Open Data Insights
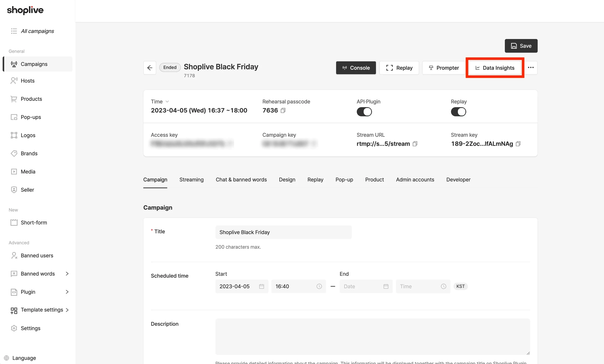The width and height of the screenshot is (604, 364). click(495, 68)
